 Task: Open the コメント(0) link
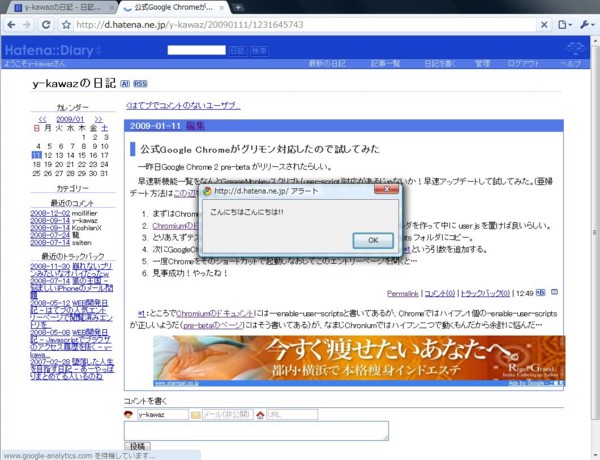click(440, 294)
